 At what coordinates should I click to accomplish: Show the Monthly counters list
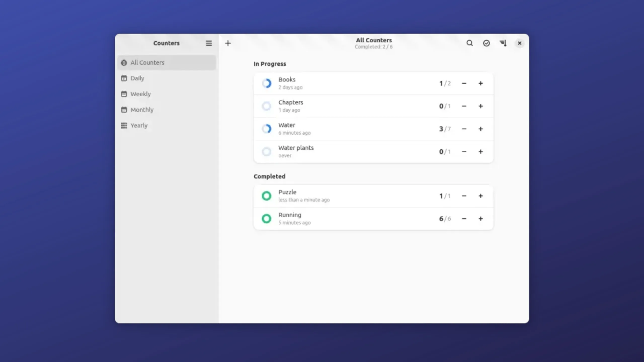click(142, 110)
